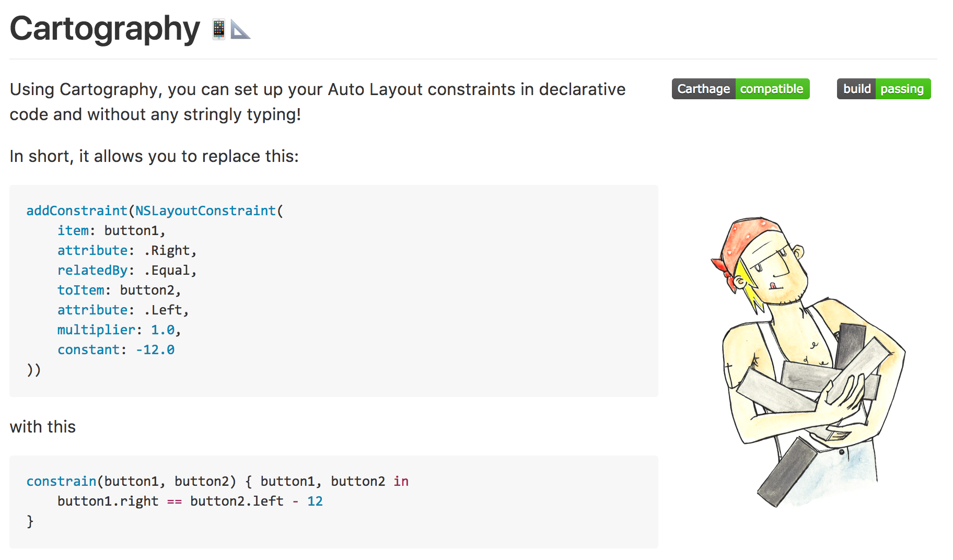Screen dimensions: 953x560
Task: Click the "in" keyword in the closure
Action: coord(401,481)
